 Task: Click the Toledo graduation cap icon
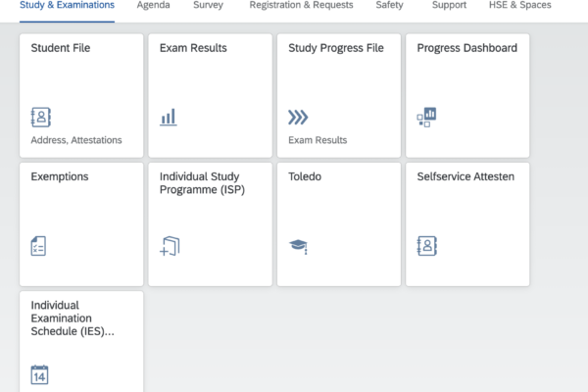click(299, 246)
